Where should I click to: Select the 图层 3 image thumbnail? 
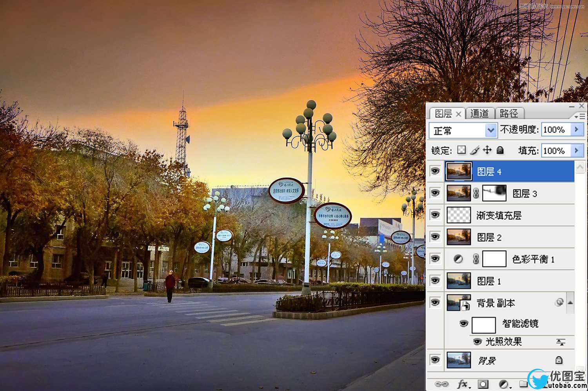(x=459, y=193)
